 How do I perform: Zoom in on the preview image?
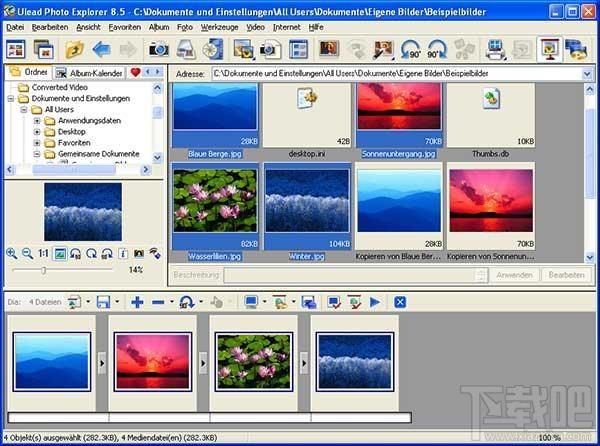pos(12,254)
